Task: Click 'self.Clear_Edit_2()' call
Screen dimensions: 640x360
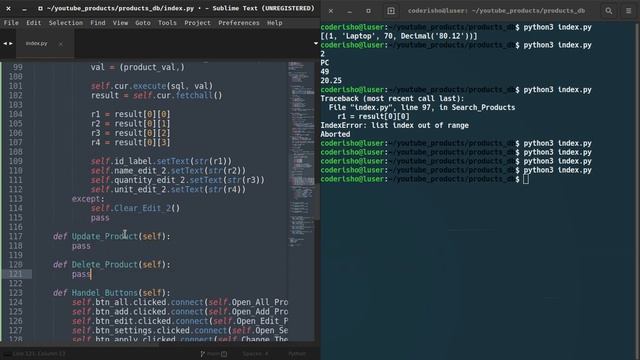Action: pyautogui.click(x=135, y=208)
